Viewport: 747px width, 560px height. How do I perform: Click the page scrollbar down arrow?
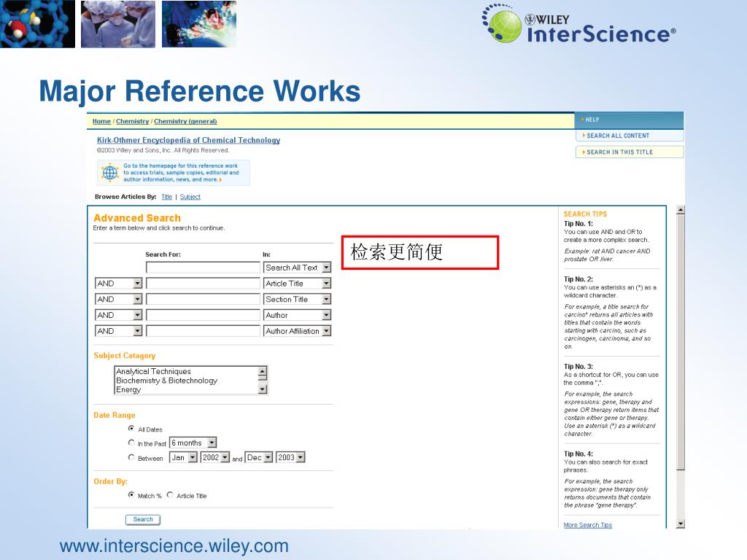(x=681, y=524)
